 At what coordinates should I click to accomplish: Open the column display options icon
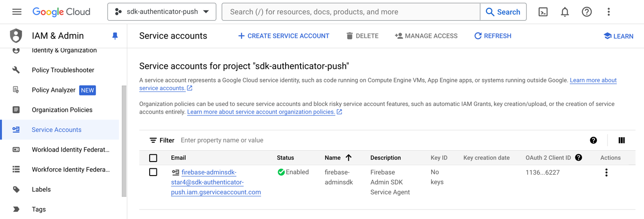621,140
